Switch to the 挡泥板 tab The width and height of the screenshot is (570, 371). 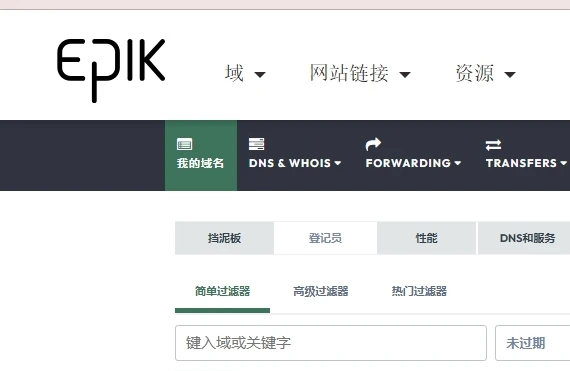[224, 238]
